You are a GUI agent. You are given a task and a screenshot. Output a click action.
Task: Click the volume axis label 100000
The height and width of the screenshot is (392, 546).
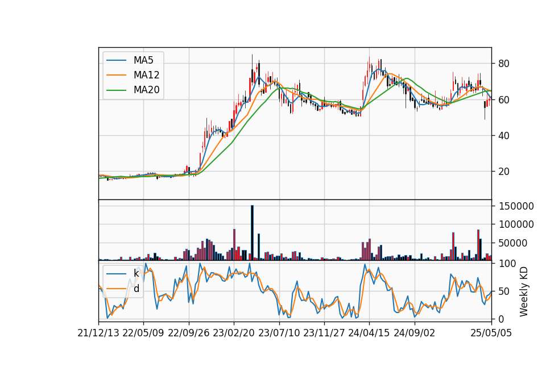pos(516,224)
